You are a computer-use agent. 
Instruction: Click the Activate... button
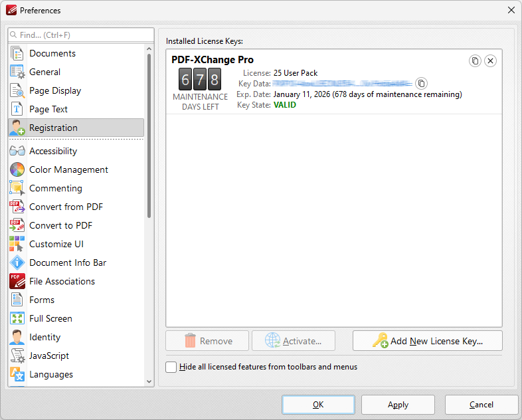(x=294, y=341)
